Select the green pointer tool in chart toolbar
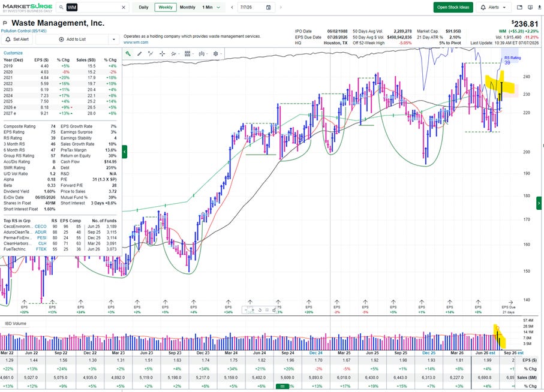The width and height of the screenshot is (544, 392). [x=128, y=54]
